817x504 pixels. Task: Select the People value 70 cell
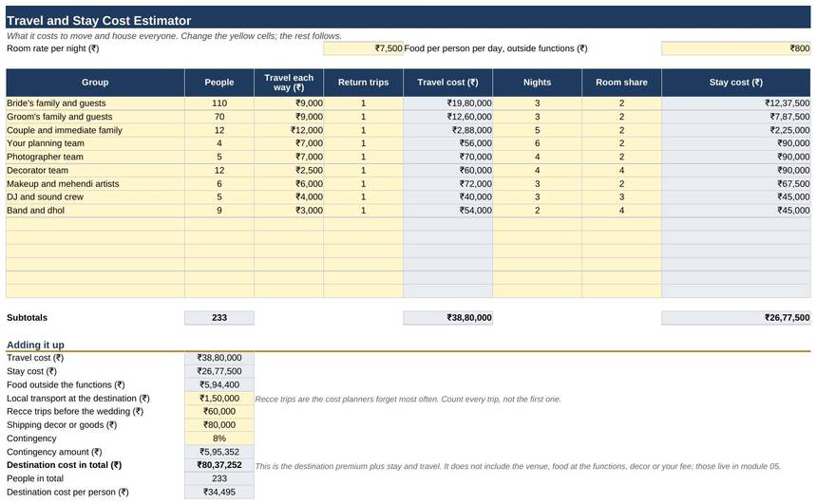[219, 117]
